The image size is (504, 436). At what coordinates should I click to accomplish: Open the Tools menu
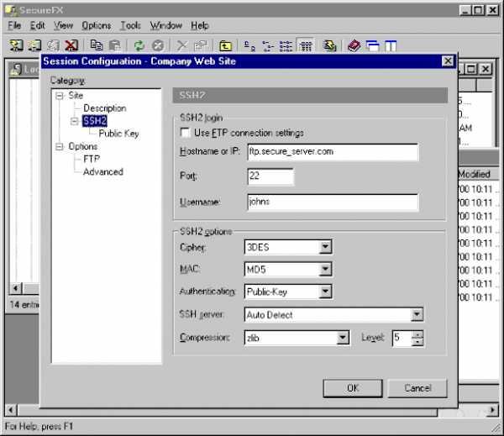pyautogui.click(x=130, y=25)
